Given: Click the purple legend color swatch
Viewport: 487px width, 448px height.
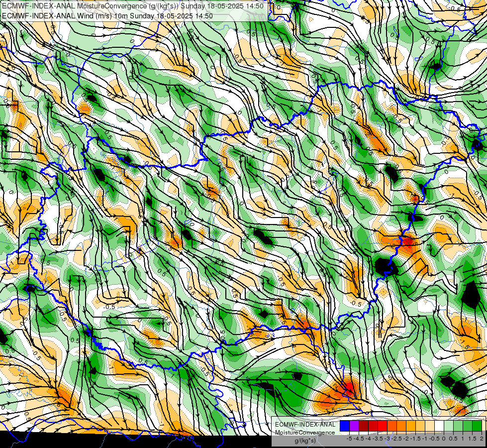Looking at the screenshot, I should (x=354, y=426).
